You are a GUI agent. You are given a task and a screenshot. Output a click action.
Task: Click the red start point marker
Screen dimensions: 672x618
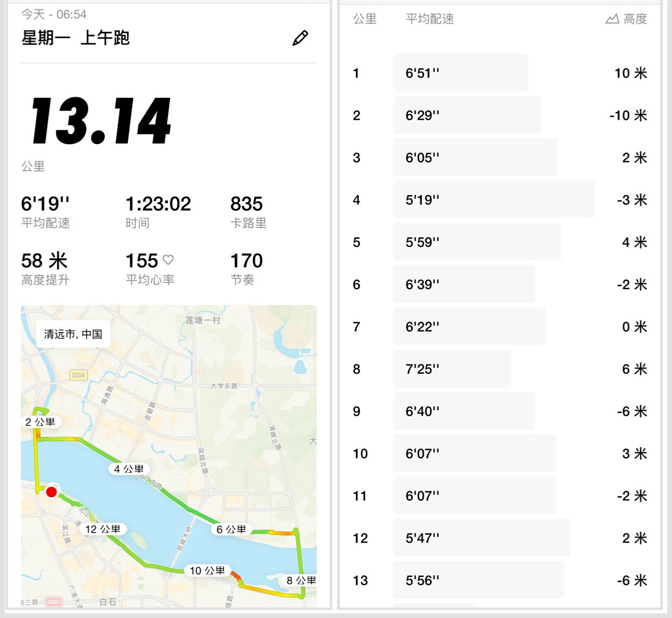[x=52, y=492]
